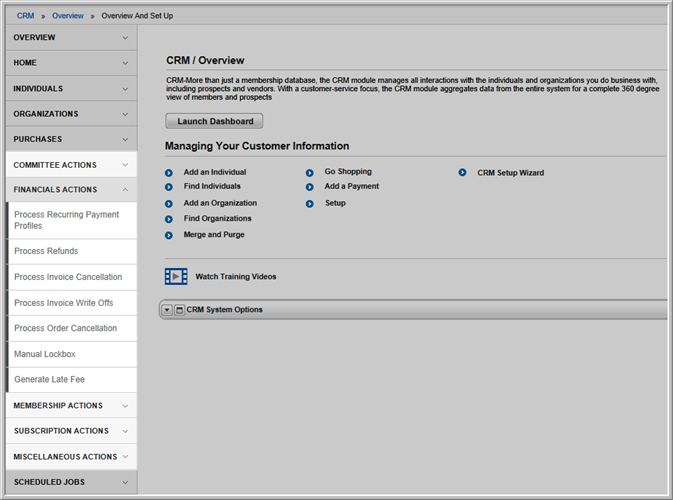The width and height of the screenshot is (673, 500).
Task: Expand the Scheduled Jobs menu
Action: point(71,482)
